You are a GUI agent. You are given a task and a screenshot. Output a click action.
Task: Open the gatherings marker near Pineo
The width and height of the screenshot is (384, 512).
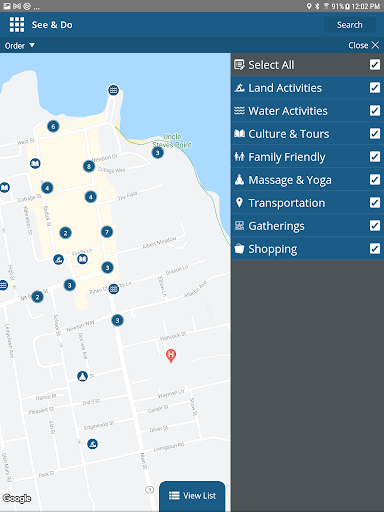pos(114,289)
